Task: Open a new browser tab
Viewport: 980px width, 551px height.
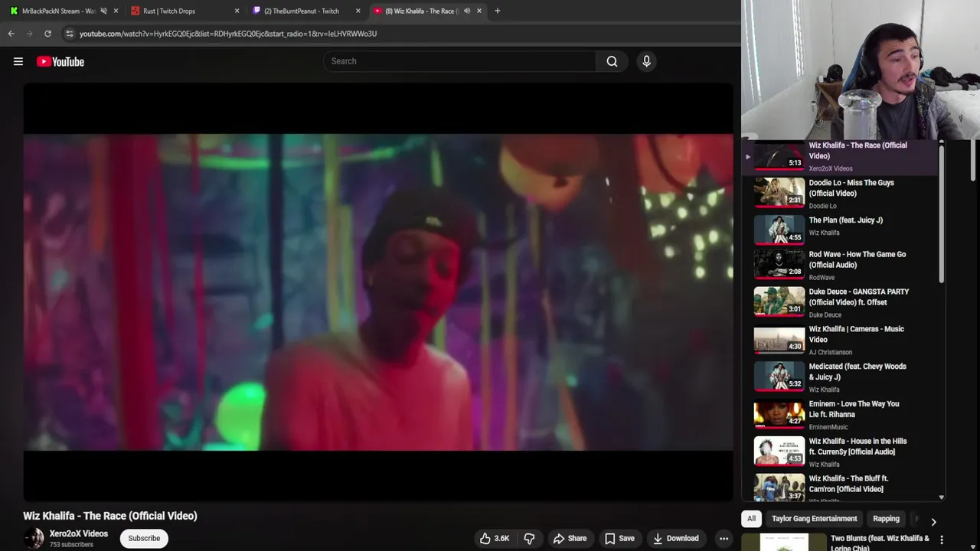Action: pyautogui.click(x=497, y=11)
